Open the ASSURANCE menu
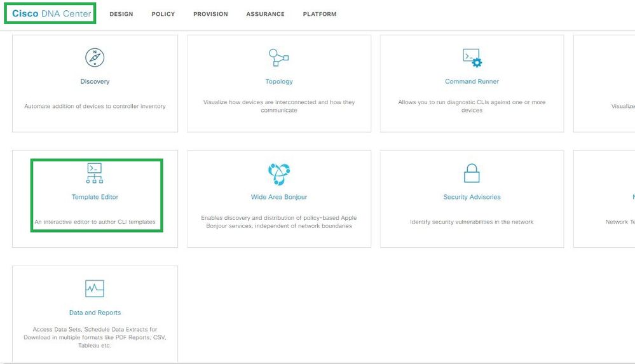Viewport: 635px width, 364px height. click(x=265, y=14)
